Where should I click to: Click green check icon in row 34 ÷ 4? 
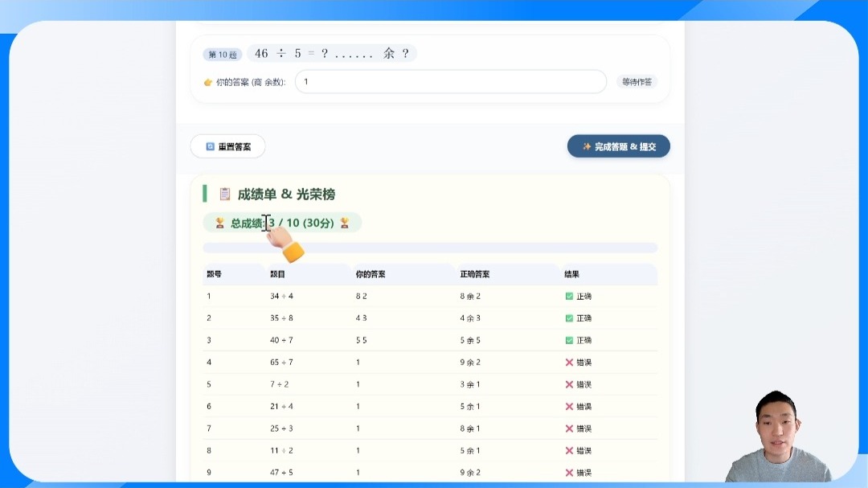[x=569, y=297]
